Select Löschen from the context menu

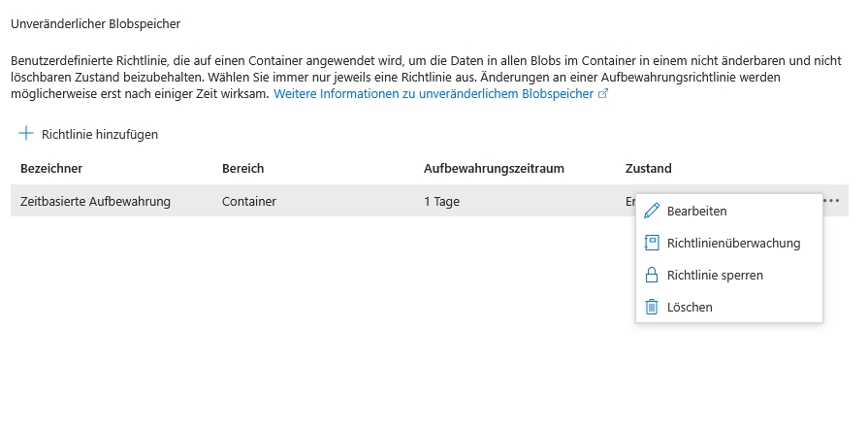(x=690, y=307)
